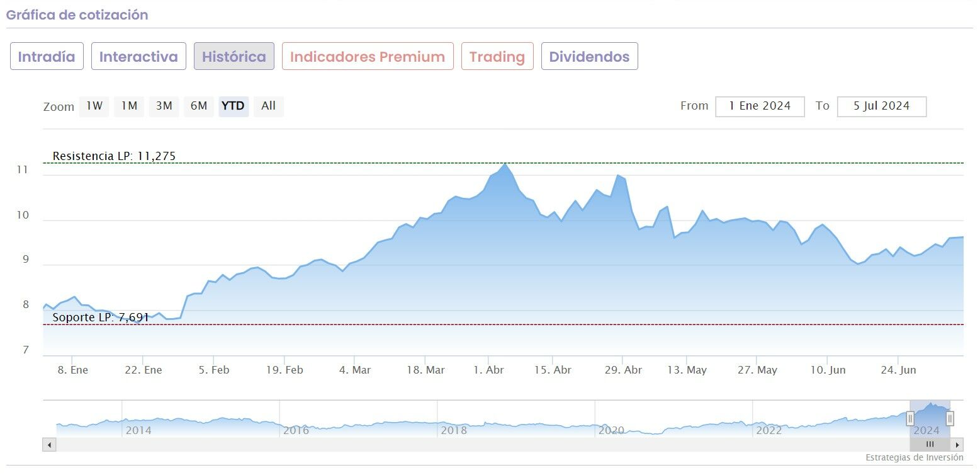This screenshot has width=980, height=475.
Task: Toggle the YTD zoom range
Action: [x=234, y=106]
